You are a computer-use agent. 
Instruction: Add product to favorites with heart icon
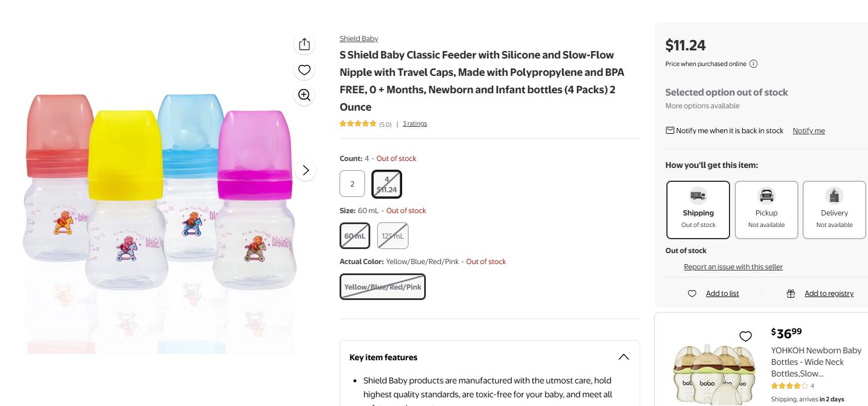(304, 70)
